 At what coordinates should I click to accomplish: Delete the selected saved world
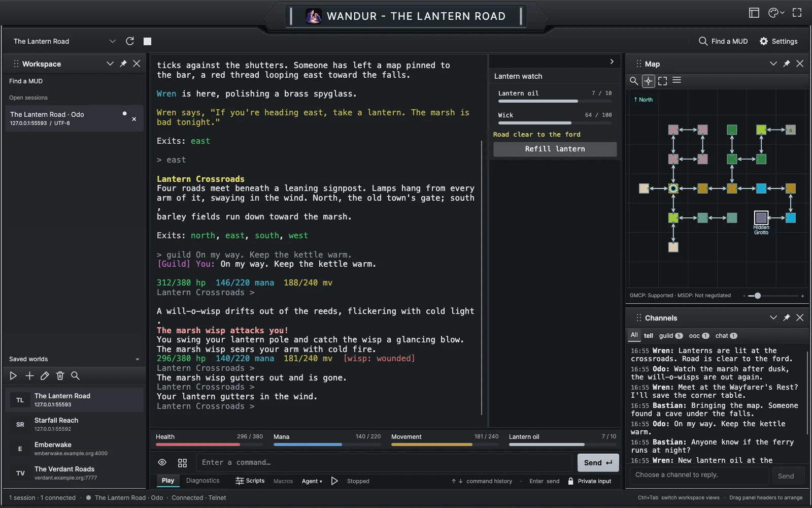60,376
